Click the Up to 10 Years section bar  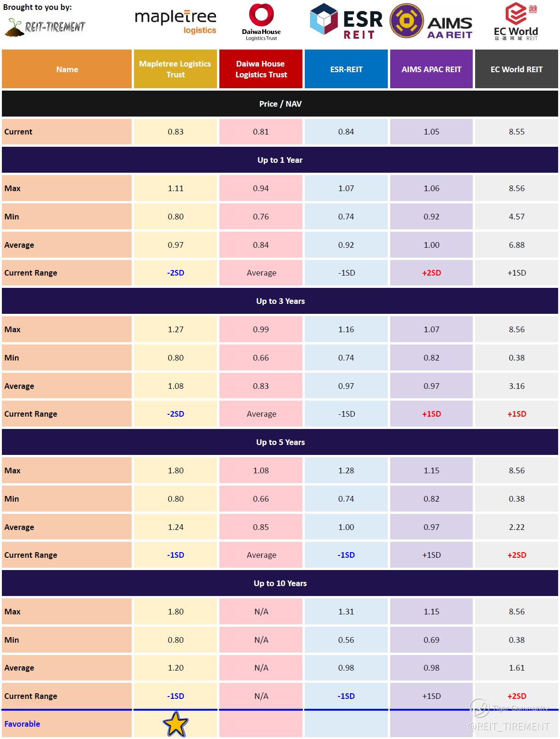280,583
